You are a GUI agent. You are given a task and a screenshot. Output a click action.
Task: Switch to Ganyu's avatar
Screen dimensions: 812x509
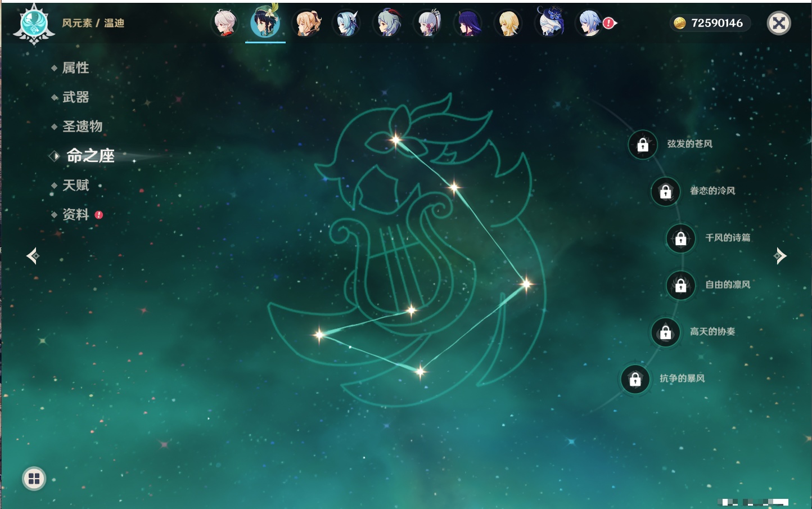point(387,23)
